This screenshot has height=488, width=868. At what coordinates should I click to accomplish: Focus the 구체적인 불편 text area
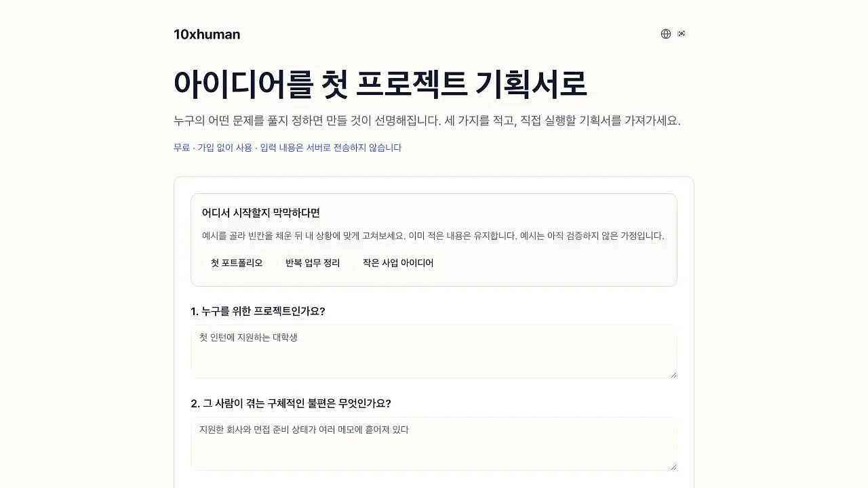434,444
